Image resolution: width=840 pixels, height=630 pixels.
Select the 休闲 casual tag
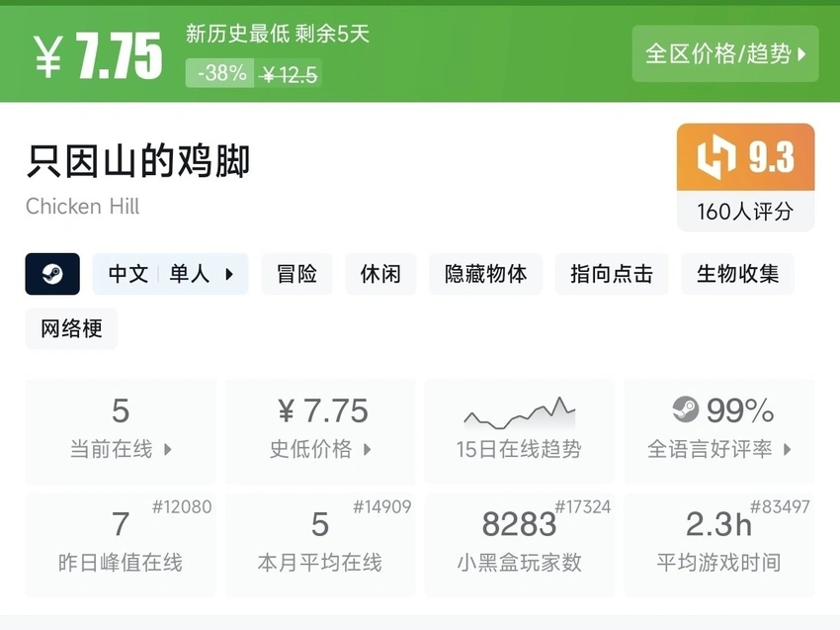(x=380, y=274)
